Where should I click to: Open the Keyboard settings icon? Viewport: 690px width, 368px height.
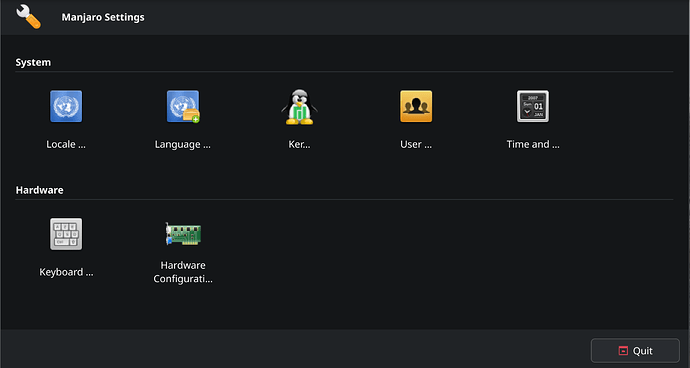pos(66,234)
